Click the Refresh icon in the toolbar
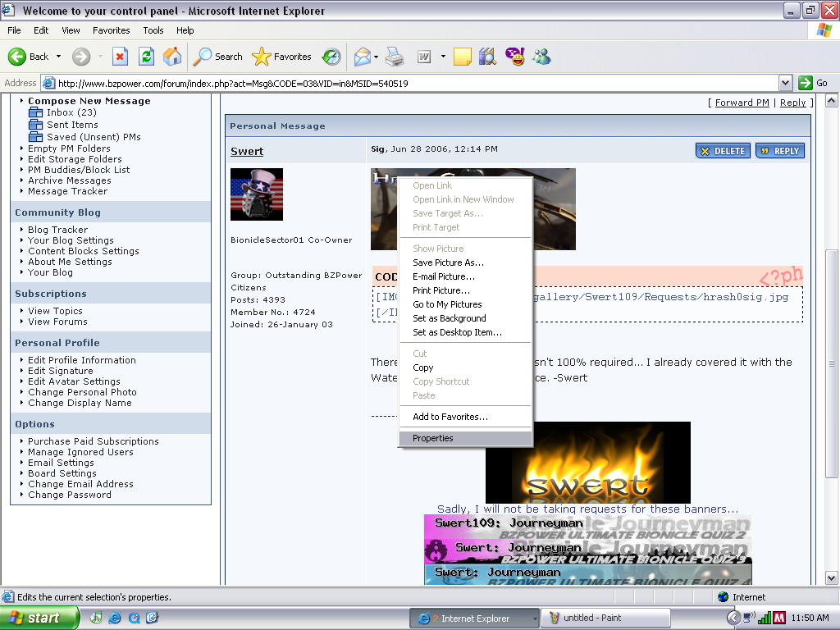The width and height of the screenshot is (840, 630). (x=146, y=57)
